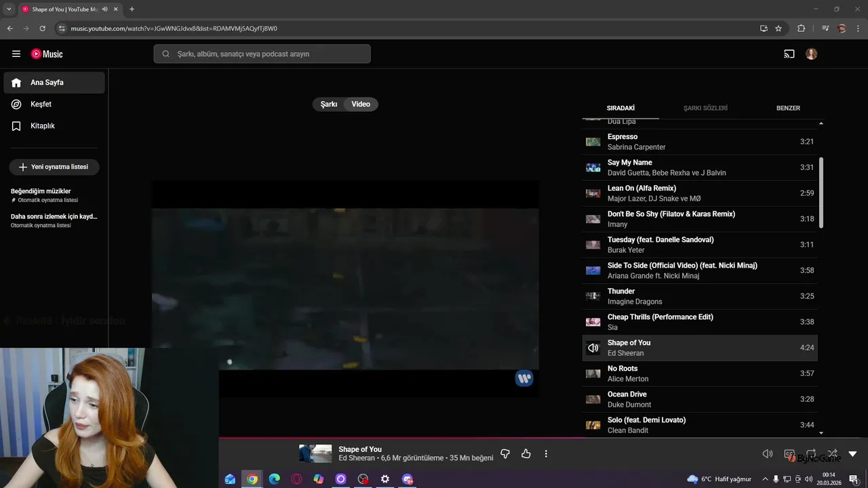
Task: Open Ana Sayfa in the sidebar
Action: 54,83
